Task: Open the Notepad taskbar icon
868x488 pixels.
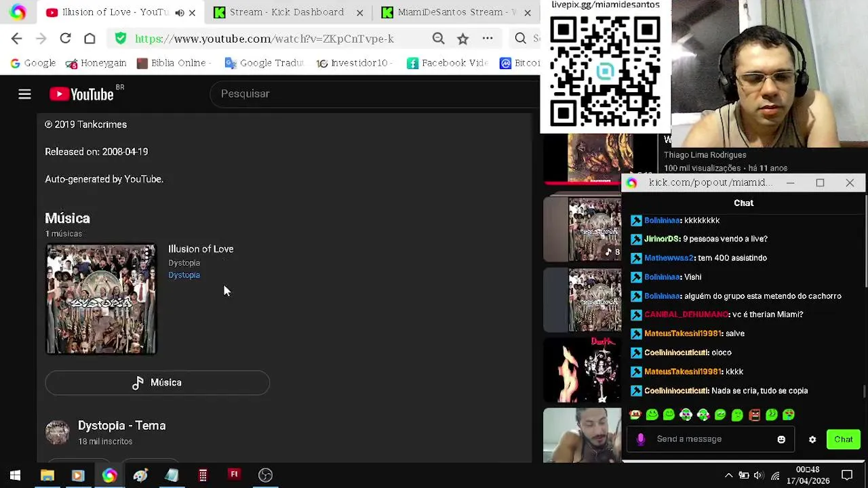Action: 172,475
